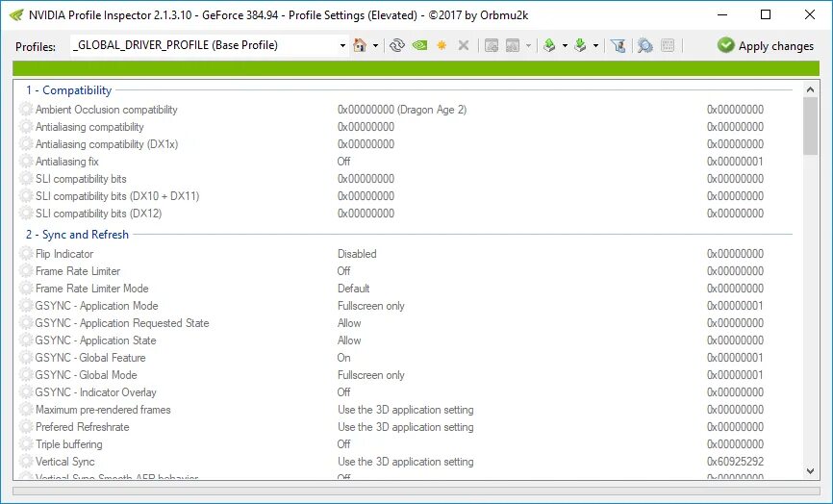Click the remove application from profile icon
Screen dimensions: 833x504
513,45
